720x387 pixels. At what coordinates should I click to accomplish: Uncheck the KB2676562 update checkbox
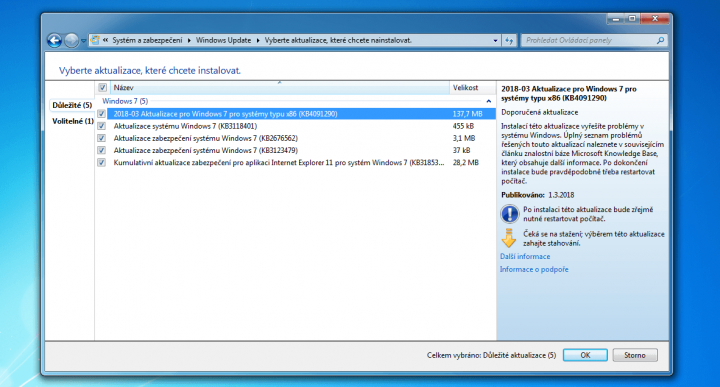101,138
